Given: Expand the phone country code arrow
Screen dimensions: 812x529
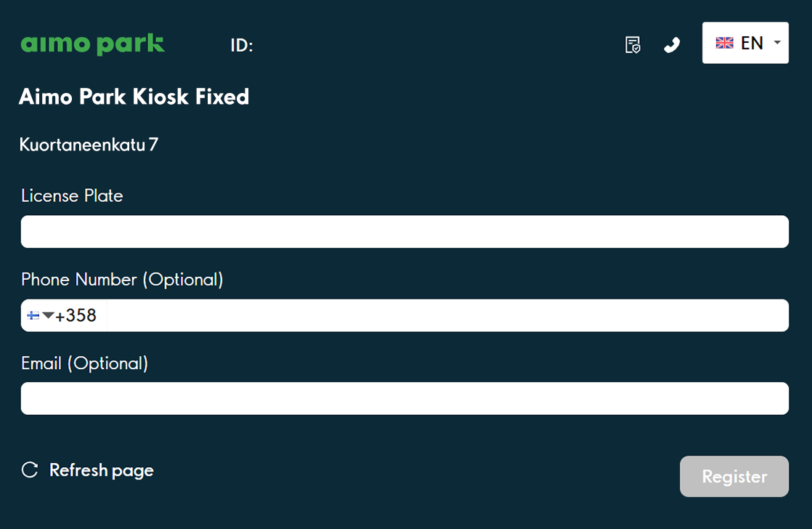Looking at the screenshot, I should point(48,315).
